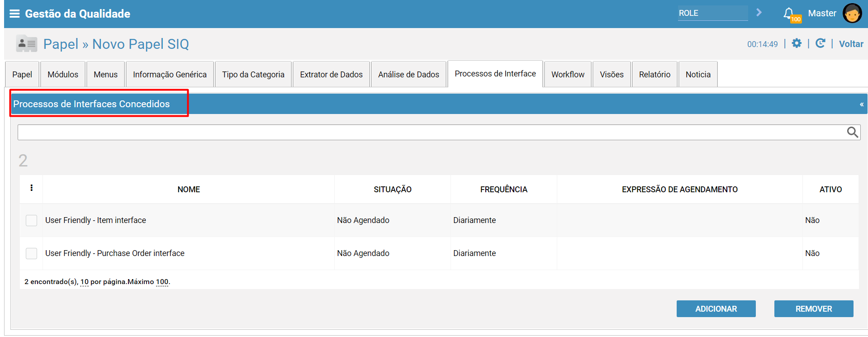This screenshot has height=337, width=868.
Task: Open the Informação Genérica tab
Action: (x=170, y=74)
